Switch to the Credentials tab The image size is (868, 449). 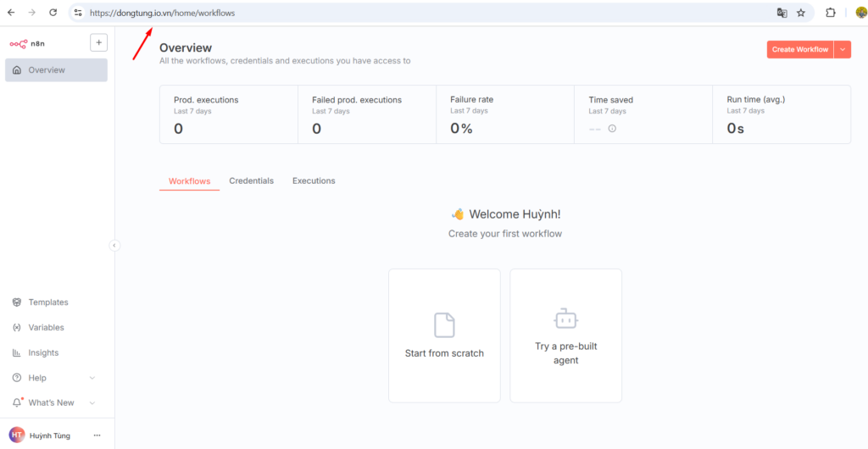click(251, 181)
